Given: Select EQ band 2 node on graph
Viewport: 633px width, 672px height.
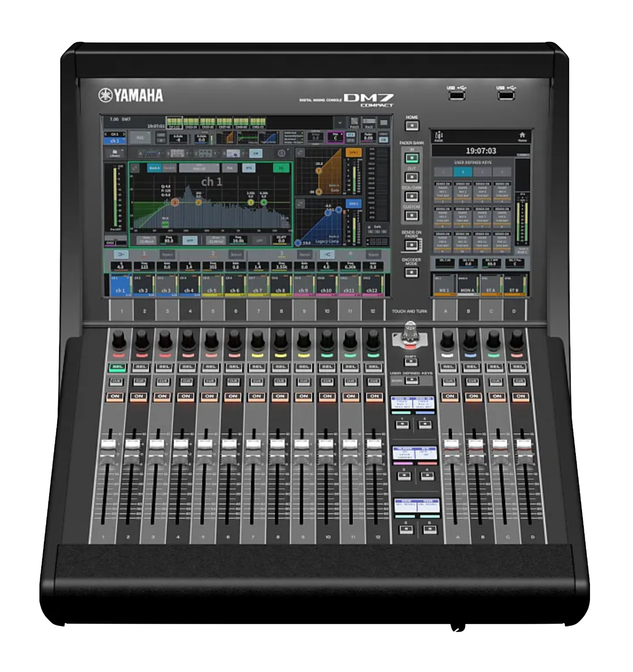Looking at the screenshot, I should (x=198, y=202).
